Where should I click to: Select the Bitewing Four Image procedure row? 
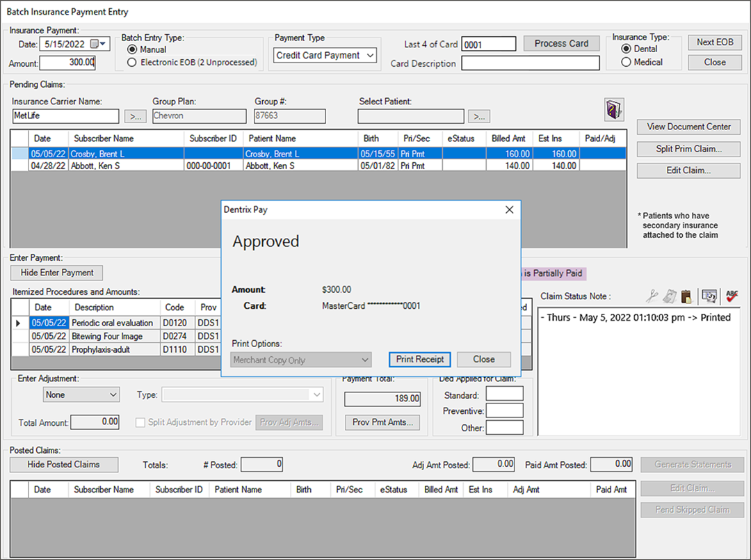[107, 336]
